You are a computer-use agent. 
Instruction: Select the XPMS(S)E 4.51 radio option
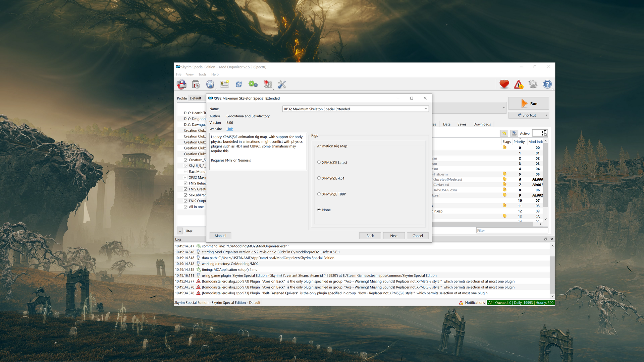click(x=319, y=178)
